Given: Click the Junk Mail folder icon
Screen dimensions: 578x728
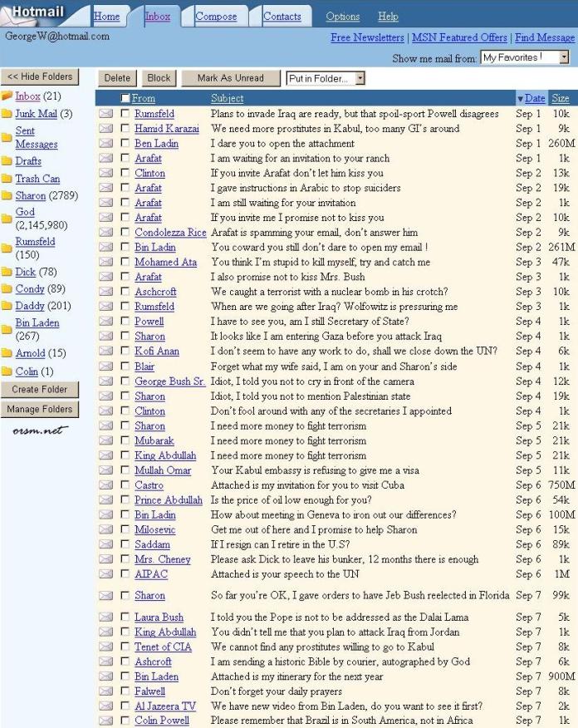Looking at the screenshot, I should (x=7, y=114).
